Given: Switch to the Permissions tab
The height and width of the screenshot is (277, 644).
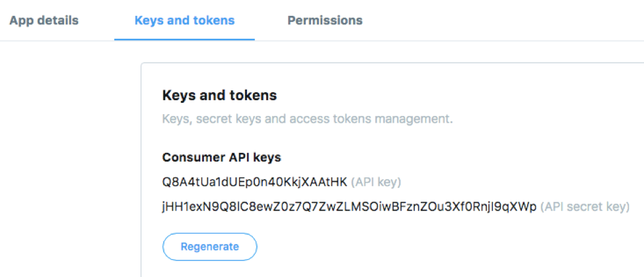Looking at the screenshot, I should [x=324, y=20].
